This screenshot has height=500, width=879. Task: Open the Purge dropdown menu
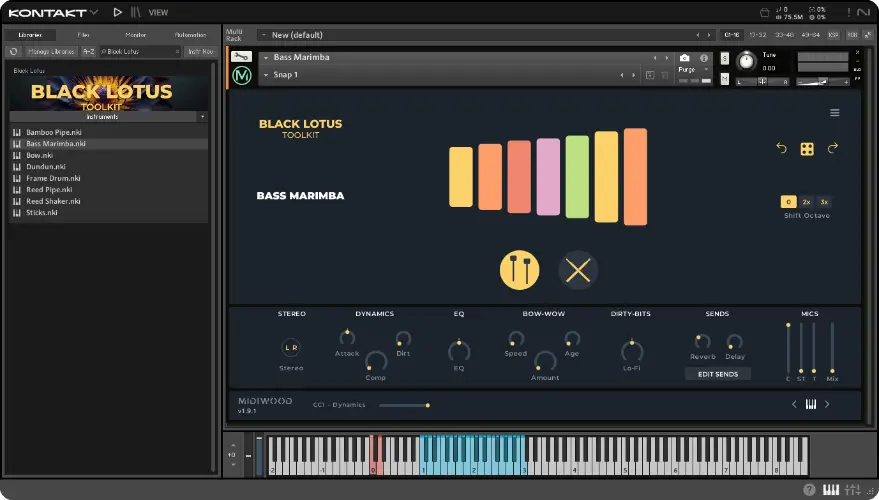(x=693, y=70)
